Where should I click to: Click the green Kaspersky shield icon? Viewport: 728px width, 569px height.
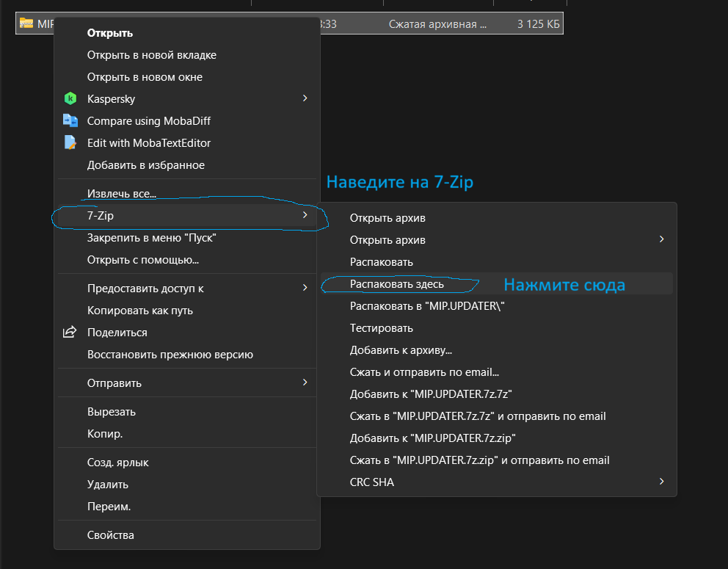click(70, 98)
